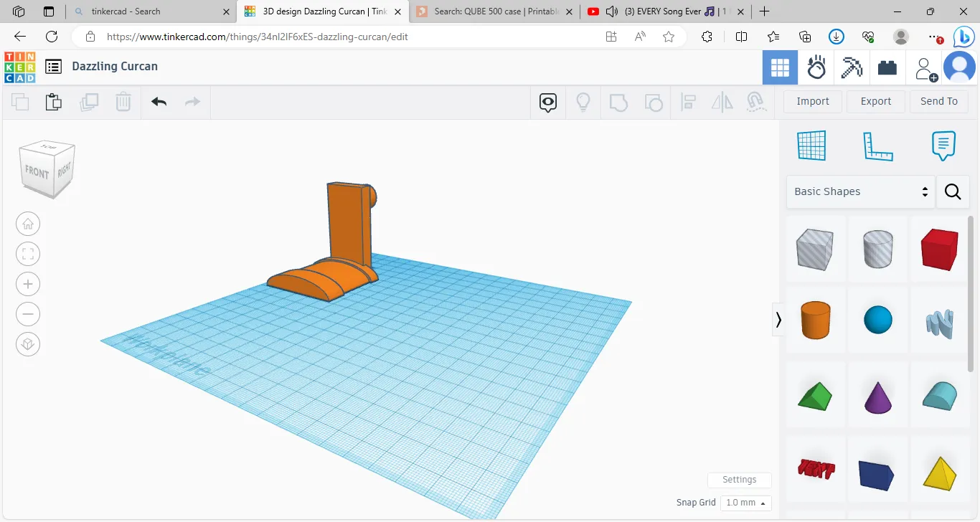Toggle show all hidden objects lightbulb
The width and height of the screenshot is (980, 522).
[583, 102]
